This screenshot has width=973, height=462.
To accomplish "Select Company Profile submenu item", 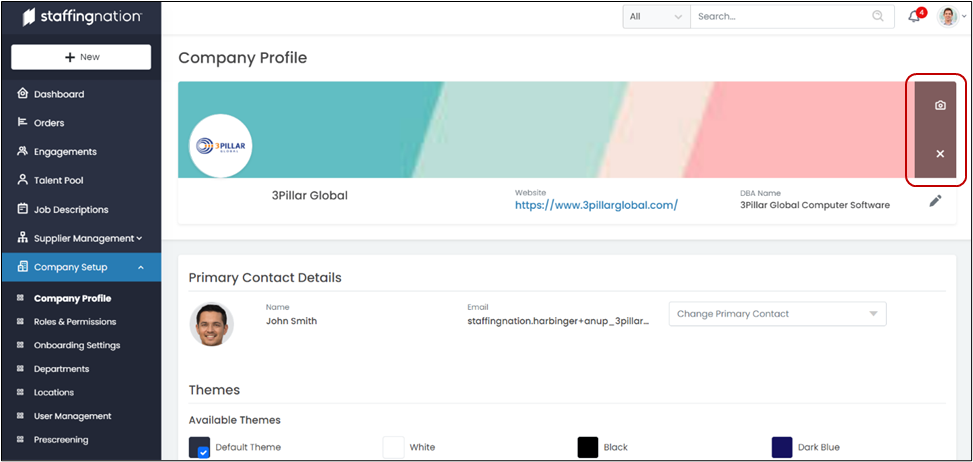I will click(x=73, y=299).
